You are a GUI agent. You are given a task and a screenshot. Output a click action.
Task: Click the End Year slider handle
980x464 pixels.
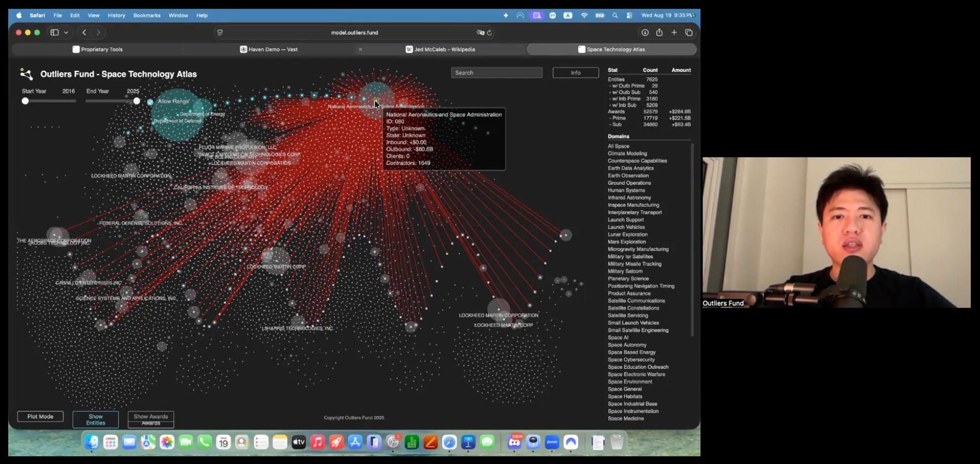(136, 101)
